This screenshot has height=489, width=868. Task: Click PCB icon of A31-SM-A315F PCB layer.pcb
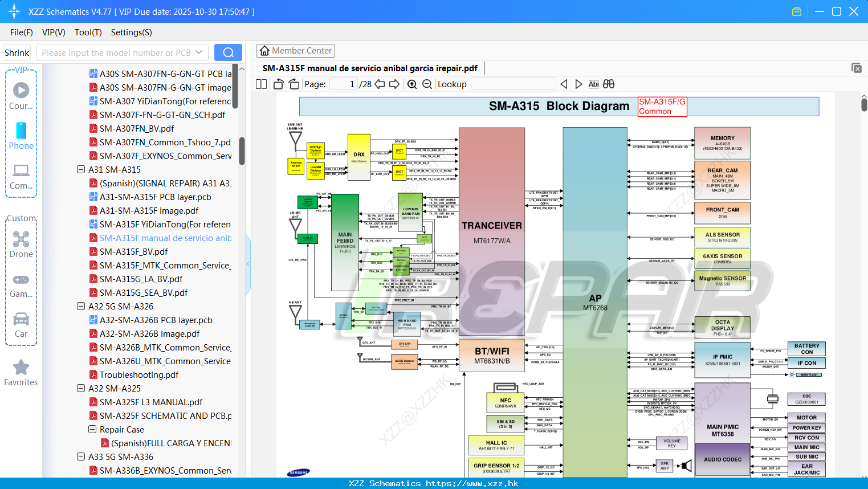93,197
